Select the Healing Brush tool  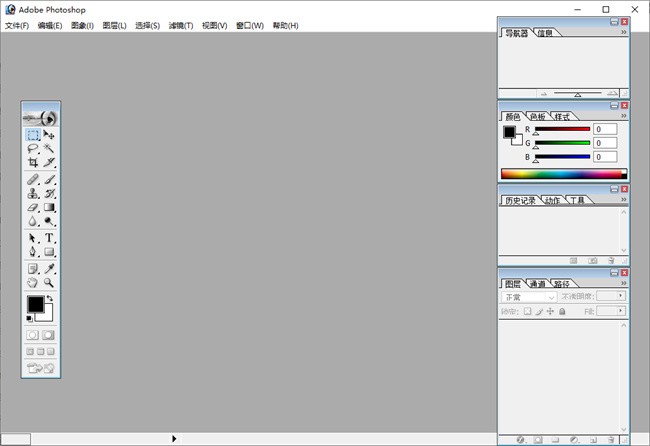[x=33, y=179]
